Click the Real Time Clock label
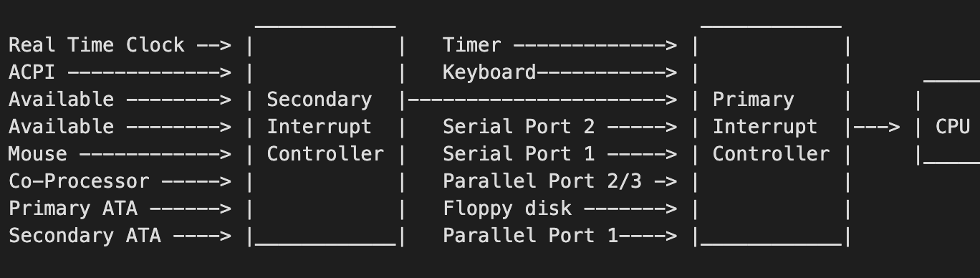 coord(97,45)
